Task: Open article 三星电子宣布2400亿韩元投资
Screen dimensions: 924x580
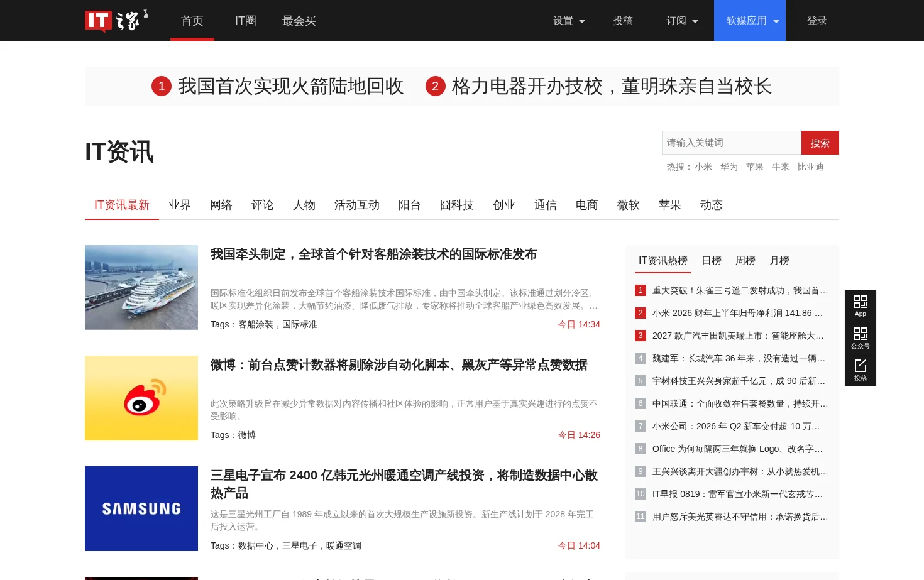Action: tap(404, 484)
